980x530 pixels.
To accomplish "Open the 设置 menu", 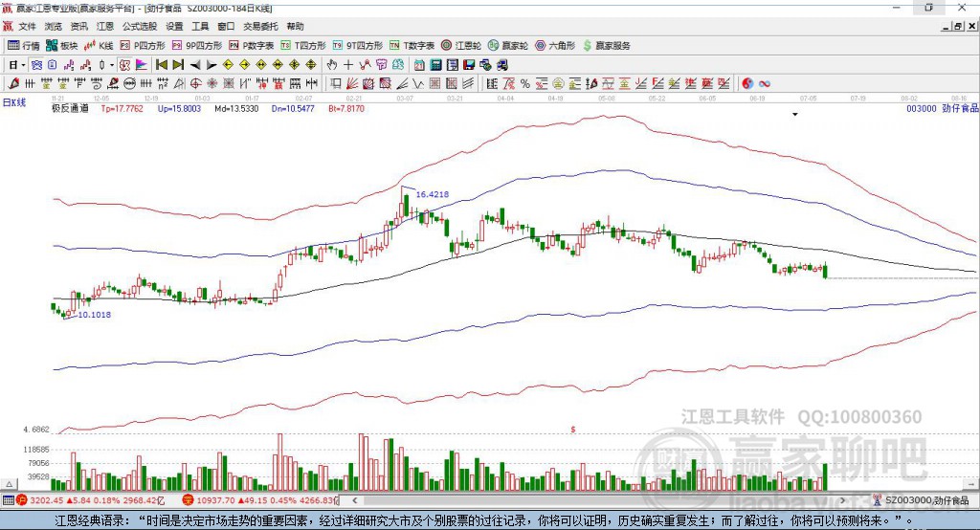I will tap(174, 26).
